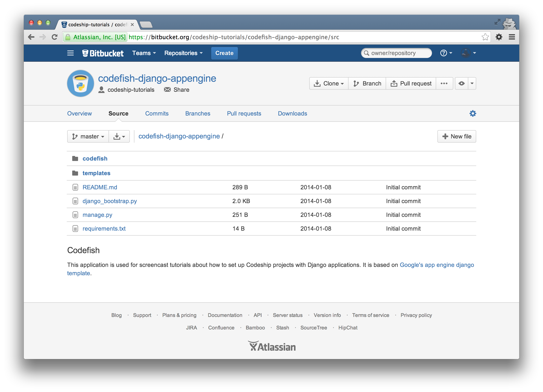Open the django_bootstrap.py file
543x392 pixels.
pos(110,201)
